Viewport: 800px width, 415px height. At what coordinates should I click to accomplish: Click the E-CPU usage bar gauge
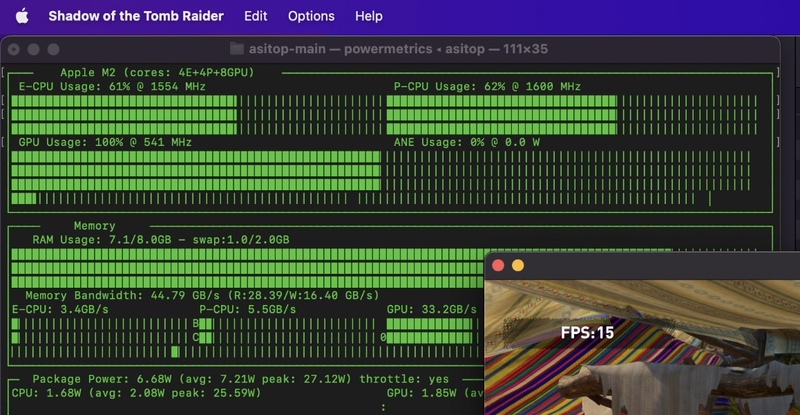click(196, 114)
